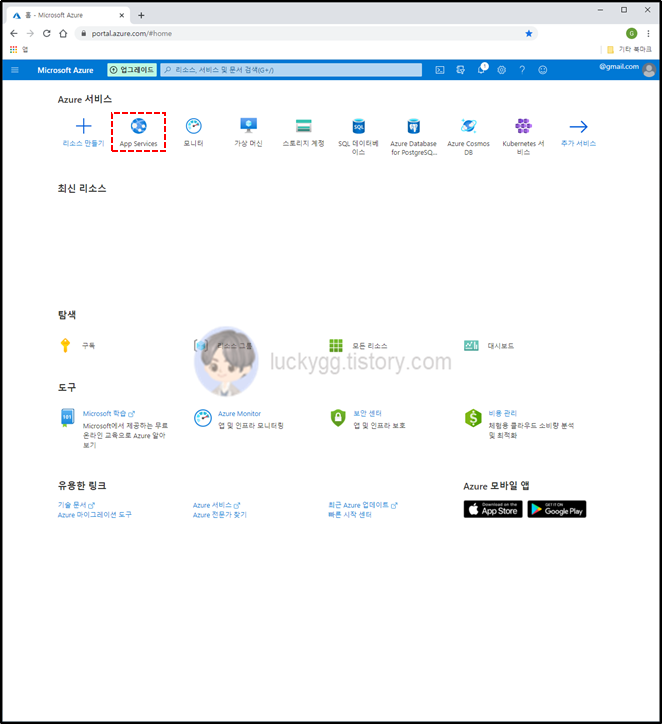662x724 pixels.
Task: Open Cost Management (비용 관리) dollar icon
Action: pos(473,418)
